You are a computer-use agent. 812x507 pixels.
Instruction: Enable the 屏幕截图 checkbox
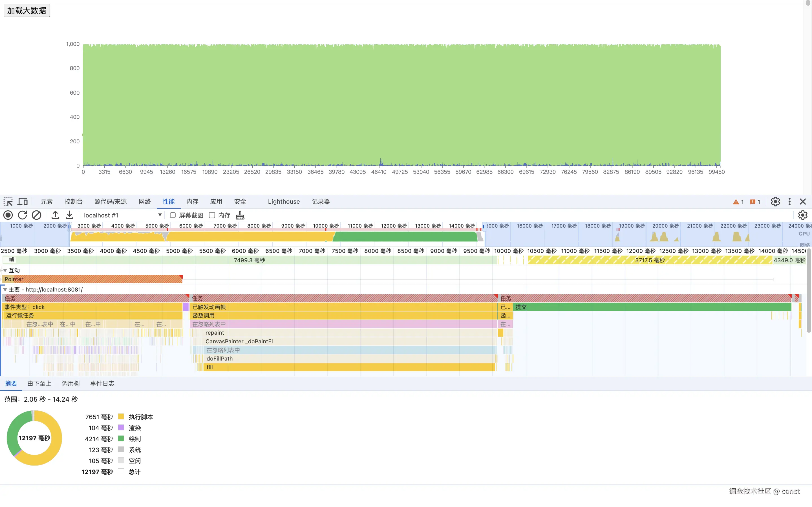point(173,215)
